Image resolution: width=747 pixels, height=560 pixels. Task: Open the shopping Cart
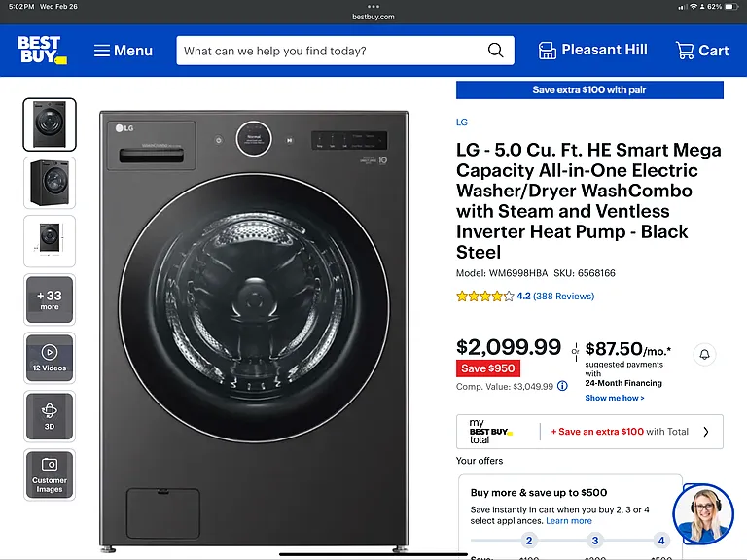click(x=702, y=51)
